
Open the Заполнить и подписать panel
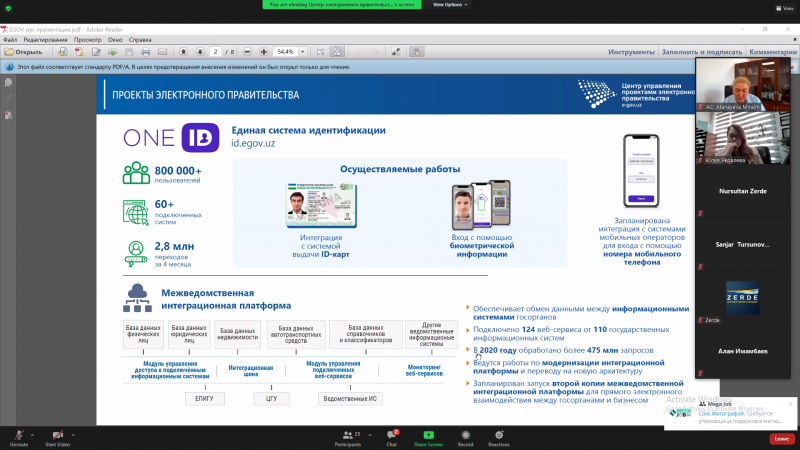pyautogui.click(x=702, y=52)
